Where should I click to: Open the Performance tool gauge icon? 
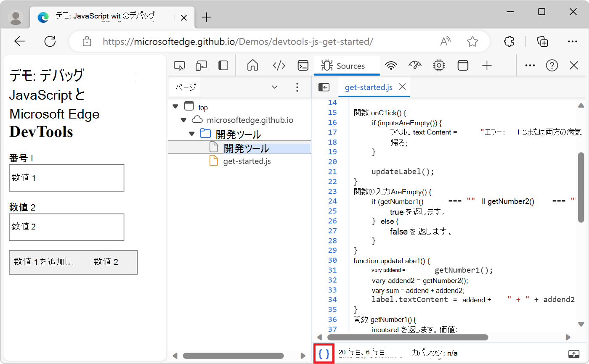[415, 66]
